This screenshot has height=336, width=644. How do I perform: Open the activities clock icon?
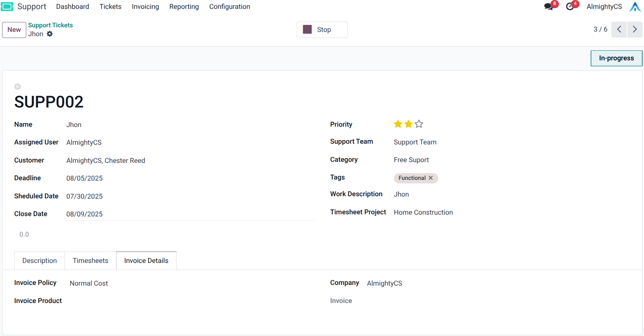(570, 7)
